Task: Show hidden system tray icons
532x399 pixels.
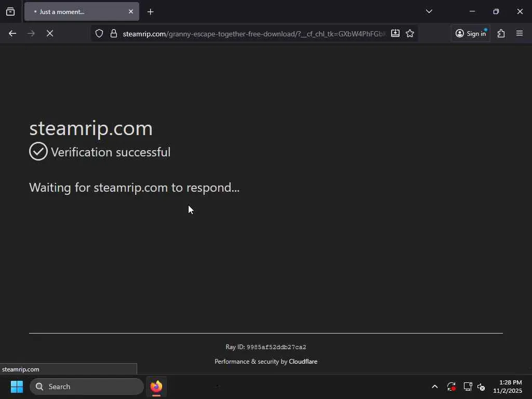Action: point(435,387)
